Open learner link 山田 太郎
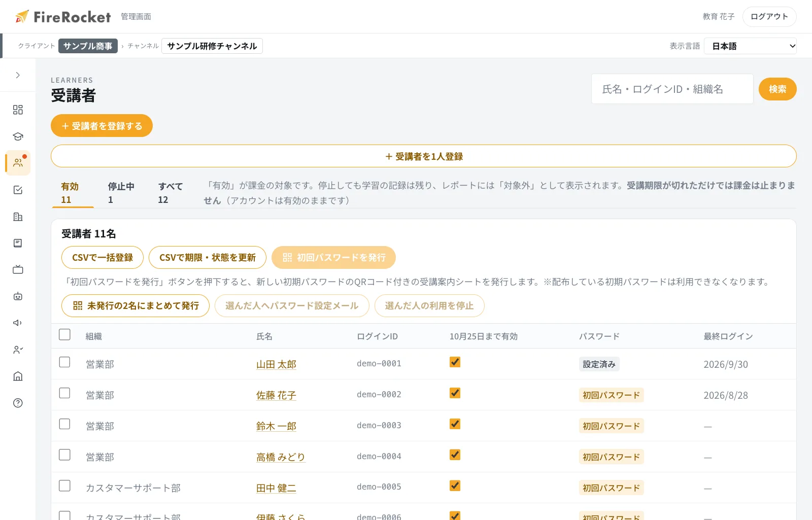The width and height of the screenshot is (812, 520). pos(276,364)
